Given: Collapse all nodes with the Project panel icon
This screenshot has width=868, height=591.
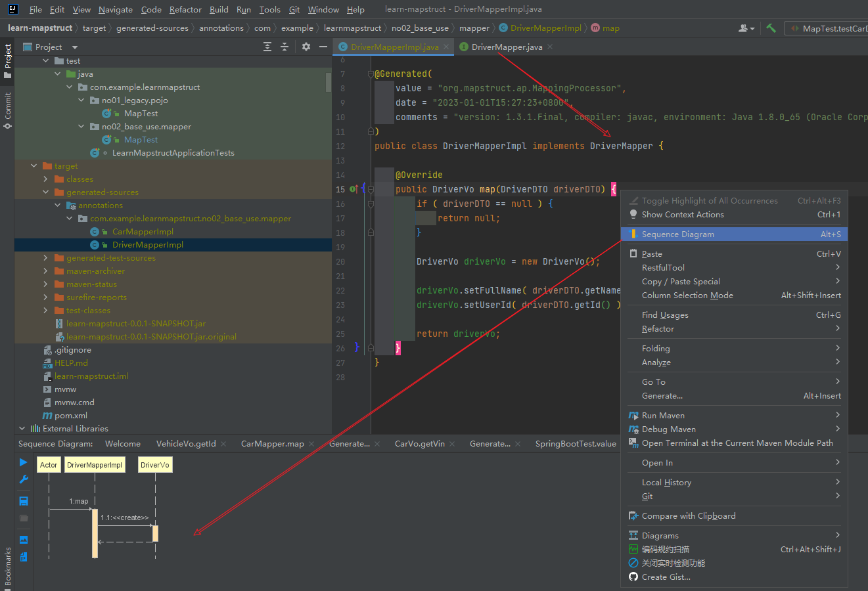Looking at the screenshot, I should [x=285, y=47].
